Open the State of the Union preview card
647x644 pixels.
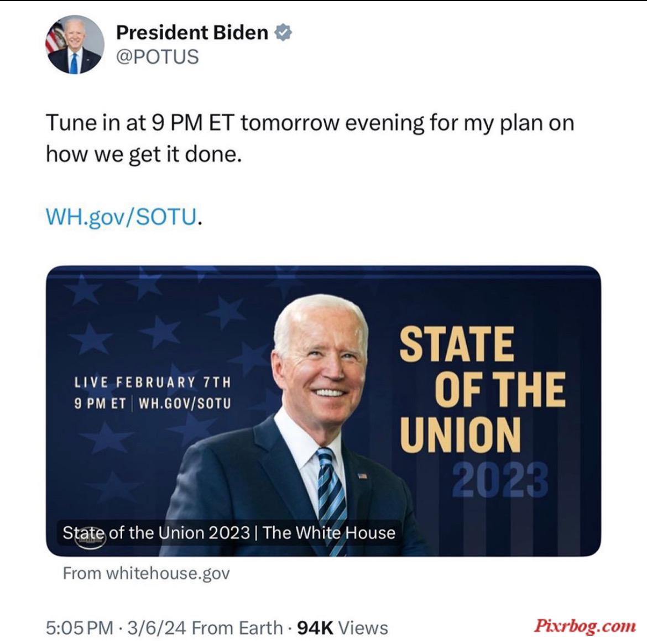[x=323, y=411]
